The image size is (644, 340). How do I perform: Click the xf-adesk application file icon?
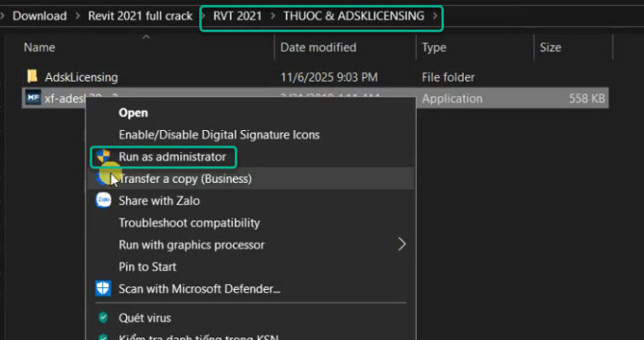tap(32, 99)
